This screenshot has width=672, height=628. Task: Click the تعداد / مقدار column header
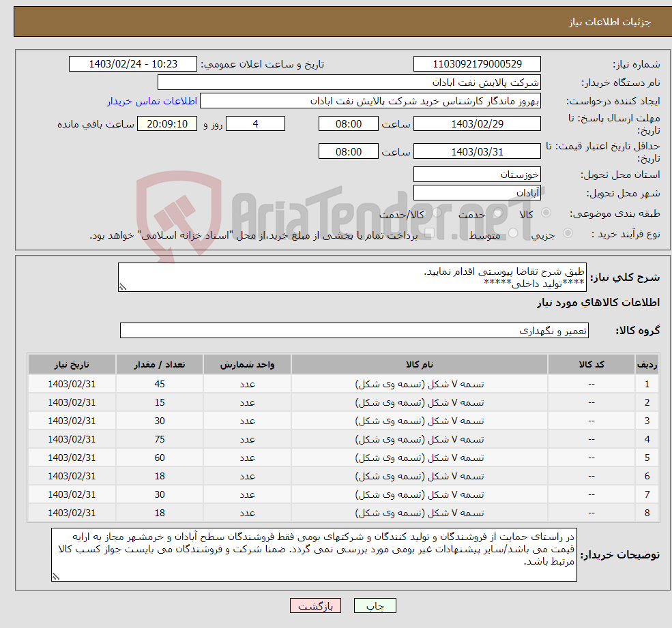click(160, 365)
